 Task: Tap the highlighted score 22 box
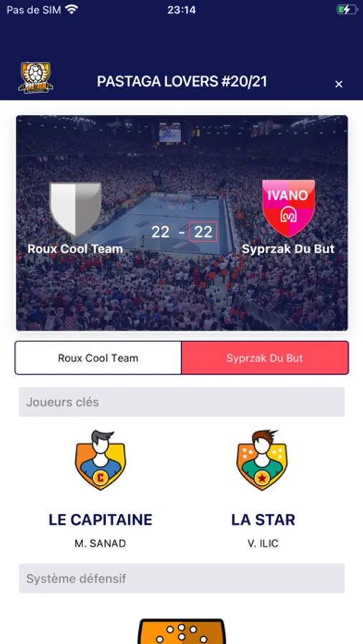click(203, 232)
